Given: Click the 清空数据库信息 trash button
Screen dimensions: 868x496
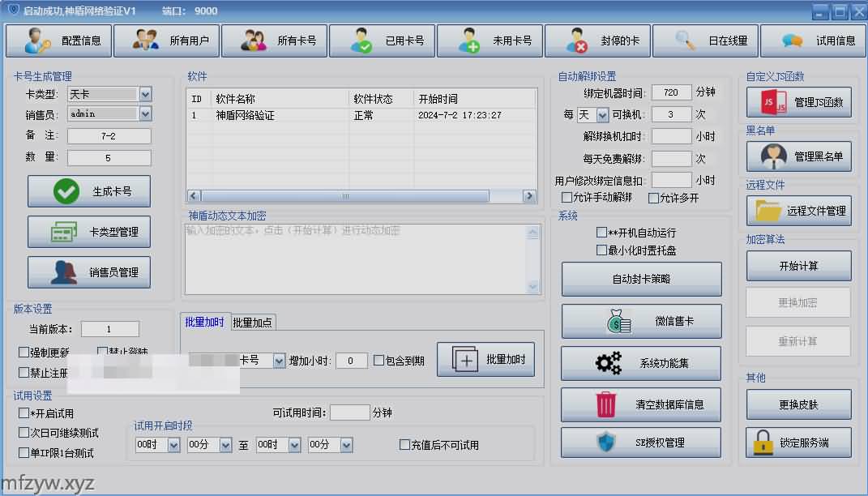Looking at the screenshot, I should (x=641, y=404).
